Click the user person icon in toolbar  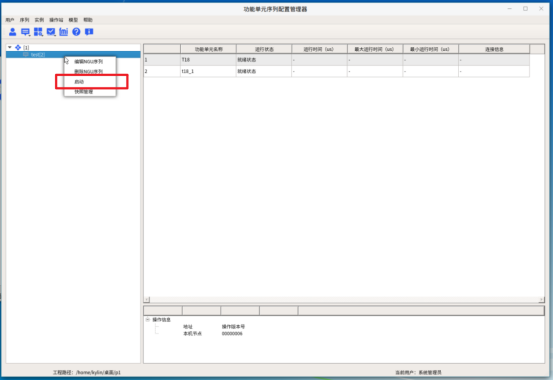12,32
